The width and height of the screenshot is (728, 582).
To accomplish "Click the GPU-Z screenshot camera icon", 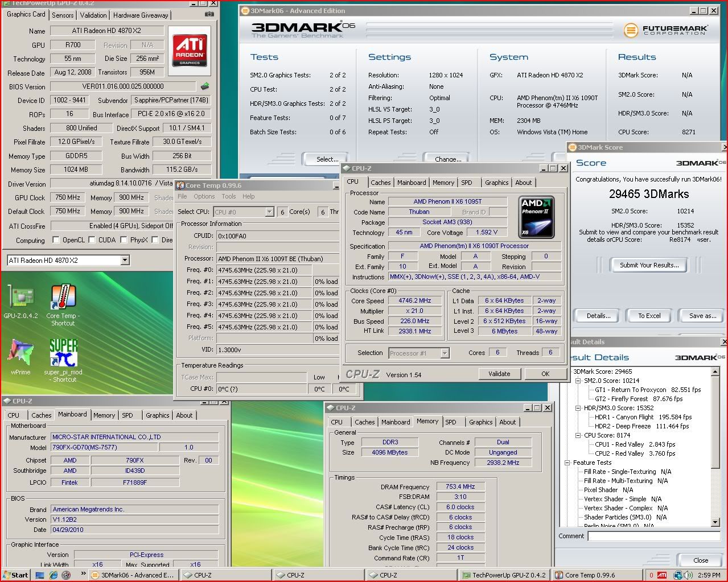I will tap(209, 14).
